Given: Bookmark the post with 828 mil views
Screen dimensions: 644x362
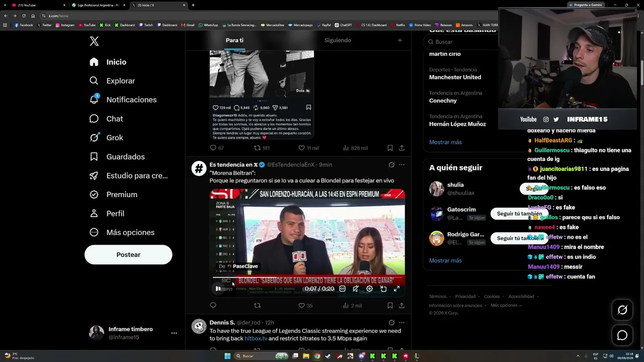Looking at the screenshot, I should point(390,148).
